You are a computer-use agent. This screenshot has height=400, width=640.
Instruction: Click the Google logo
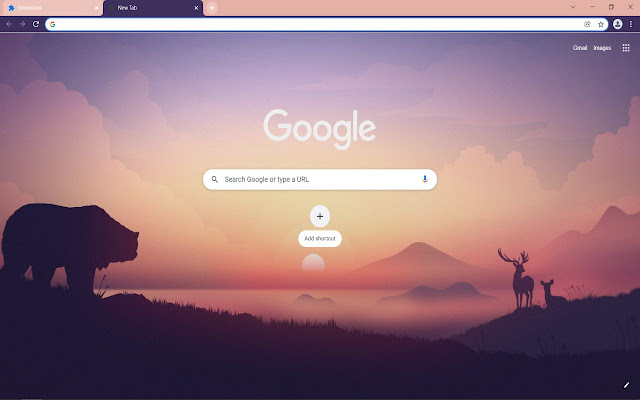point(320,129)
